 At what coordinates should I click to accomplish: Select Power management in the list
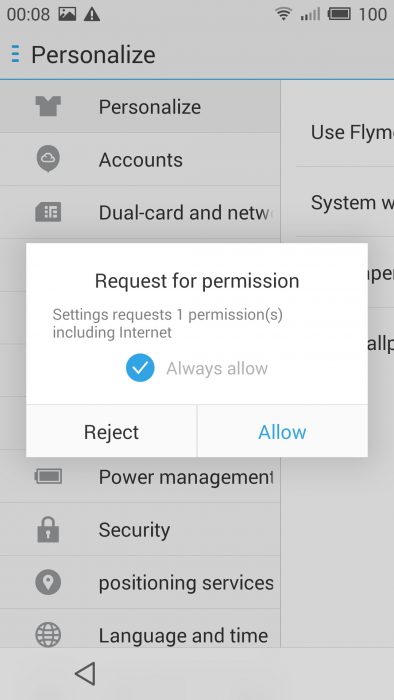click(x=140, y=477)
